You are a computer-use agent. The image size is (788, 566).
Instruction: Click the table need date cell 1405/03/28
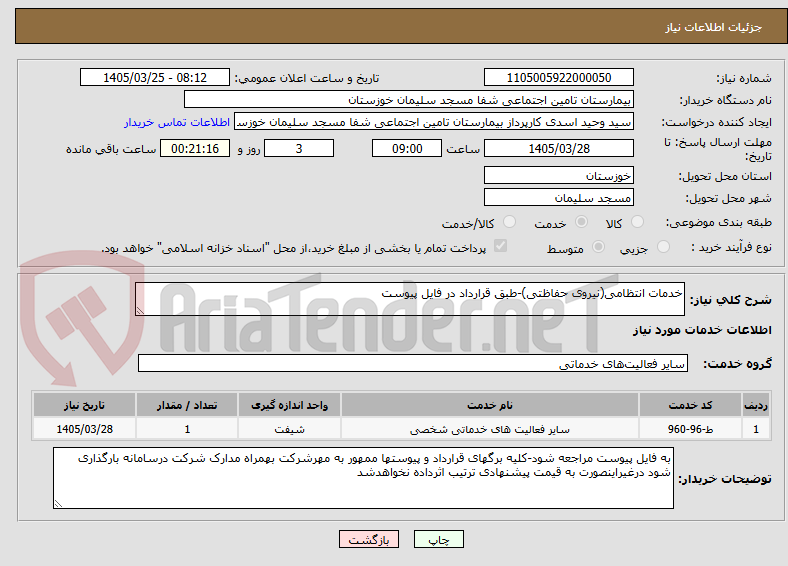pyautogui.click(x=84, y=429)
